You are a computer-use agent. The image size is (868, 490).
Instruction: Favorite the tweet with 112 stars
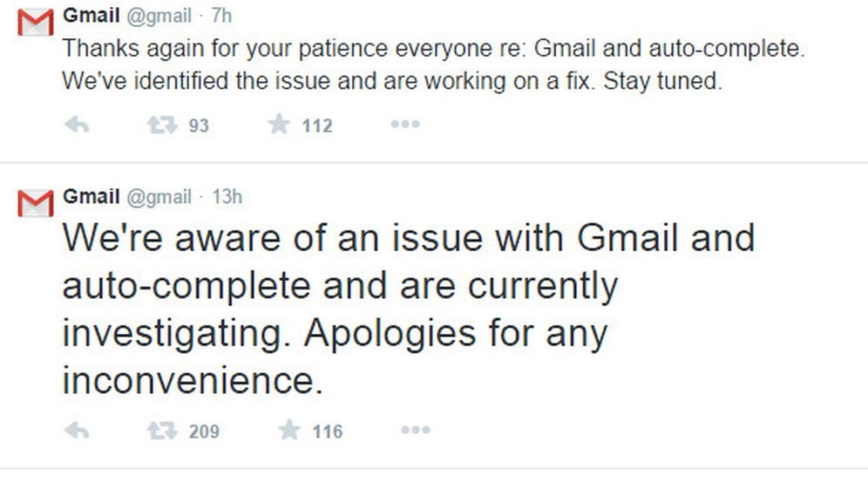pos(279,126)
